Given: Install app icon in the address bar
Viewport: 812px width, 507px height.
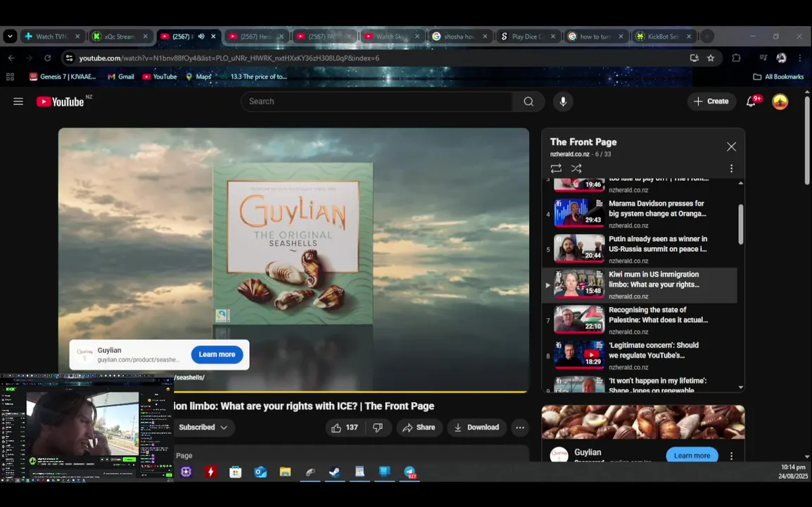Looking at the screenshot, I should tap(694, 58).
